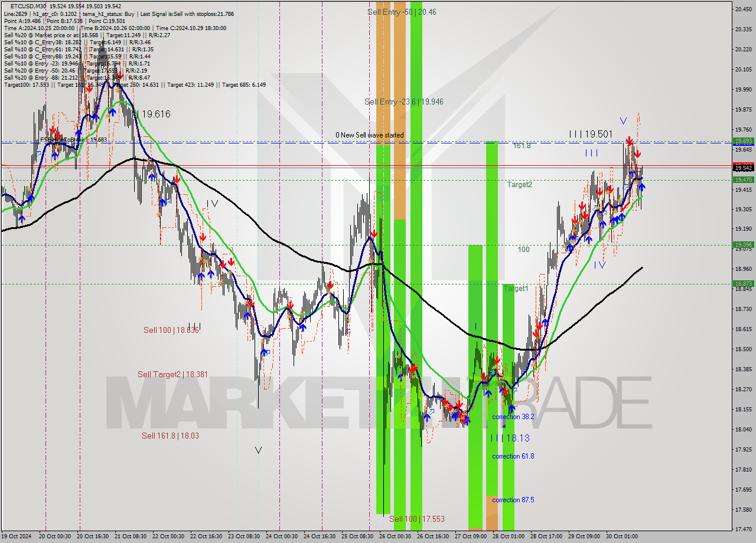Click the 18.500 price axis value

tap(743, 349)
